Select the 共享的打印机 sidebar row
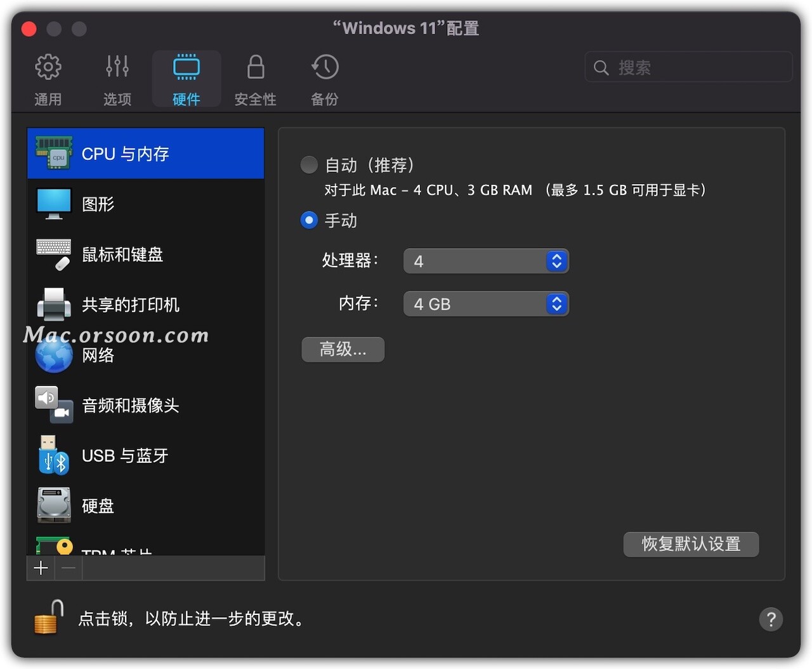 [146, 305]
